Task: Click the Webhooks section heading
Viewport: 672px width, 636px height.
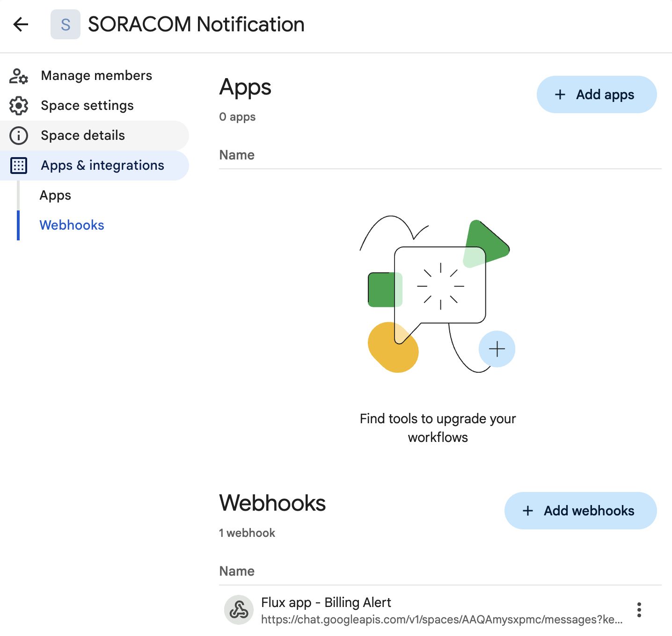Action: (272, 503)
